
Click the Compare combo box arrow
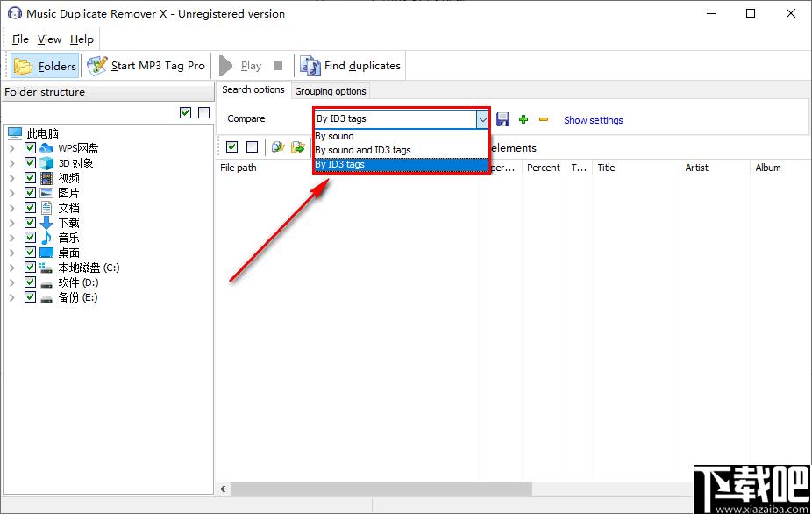tap(482, 119)
